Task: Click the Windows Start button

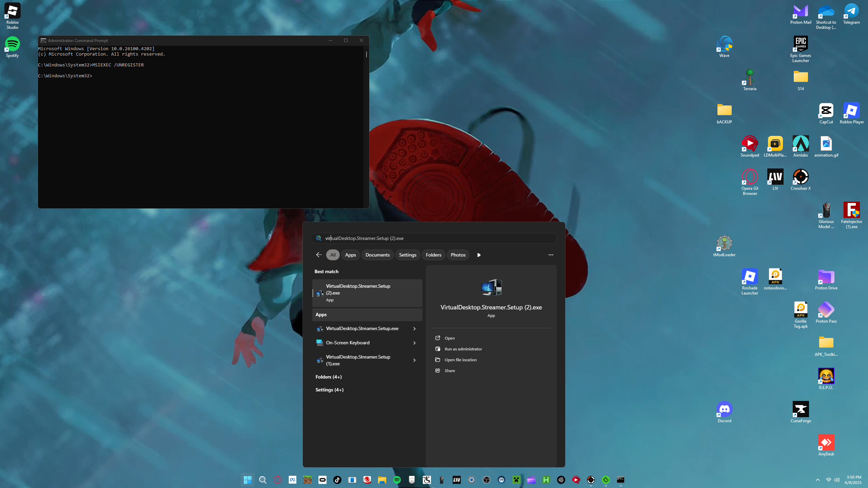Action: 248,480
